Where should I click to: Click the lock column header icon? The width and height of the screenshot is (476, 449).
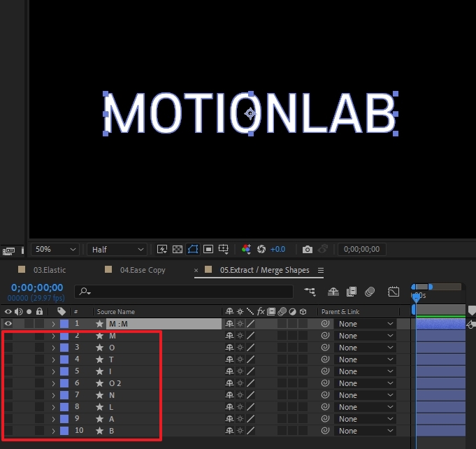(39, 311)
